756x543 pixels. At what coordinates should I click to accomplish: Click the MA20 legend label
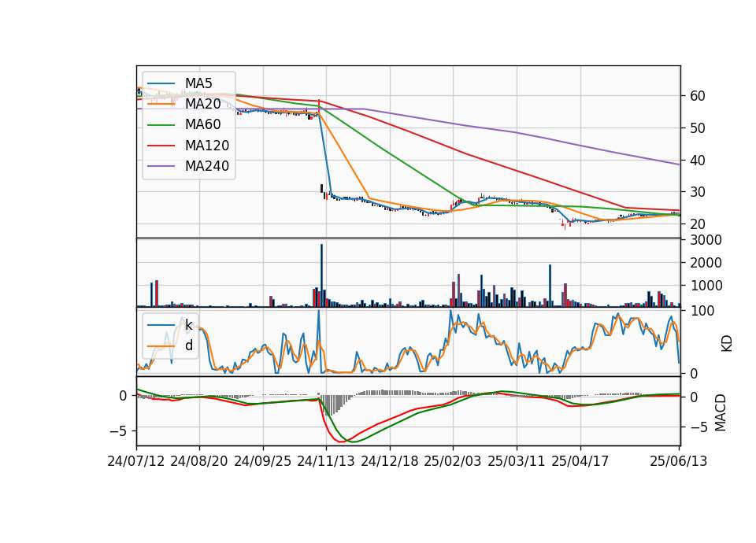[202, 104]
